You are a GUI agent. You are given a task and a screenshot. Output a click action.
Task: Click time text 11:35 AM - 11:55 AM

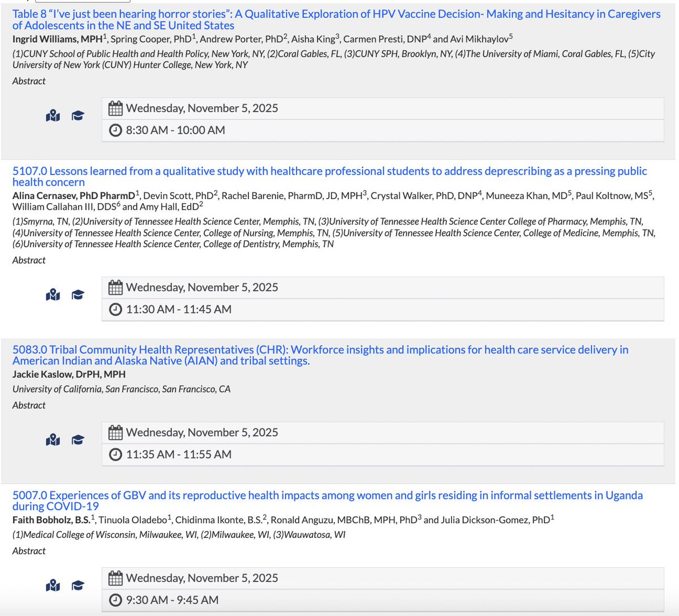coord(179,454)
